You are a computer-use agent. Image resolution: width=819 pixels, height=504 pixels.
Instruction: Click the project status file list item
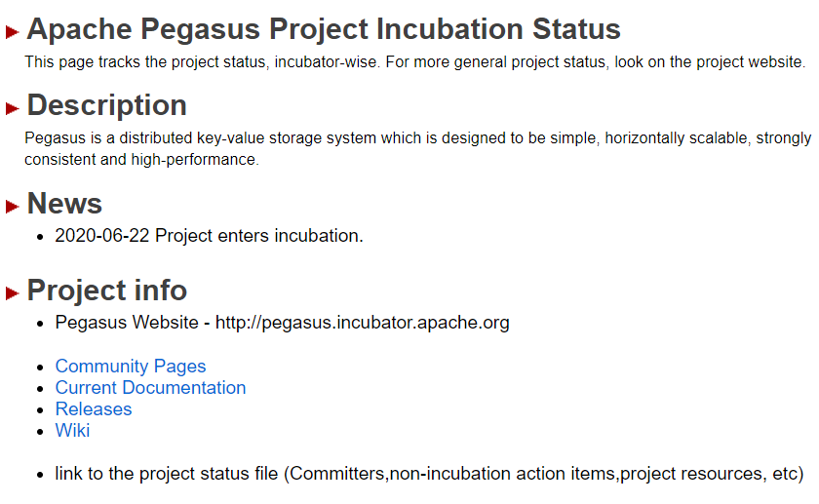pos(429,475)
